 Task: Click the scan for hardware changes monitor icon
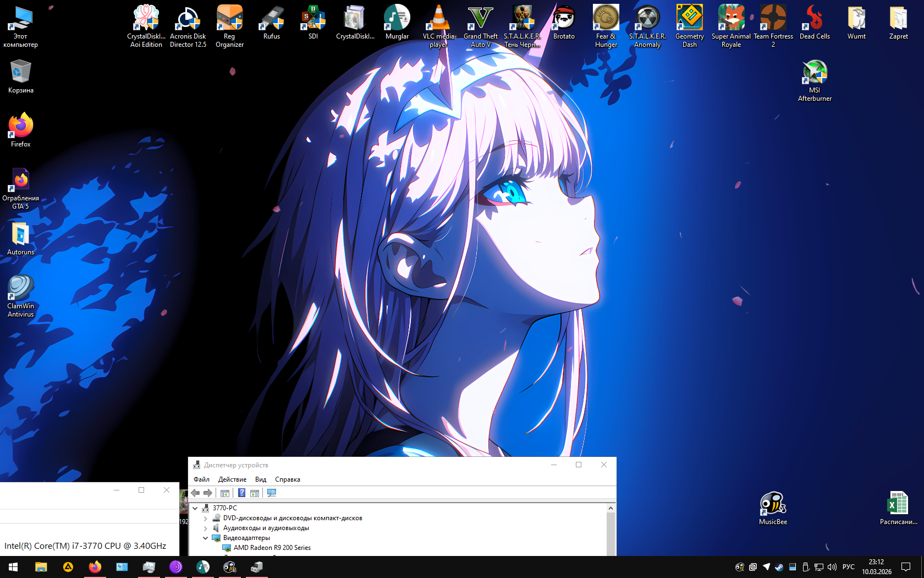pyautogui.click(x=272, y=493)
